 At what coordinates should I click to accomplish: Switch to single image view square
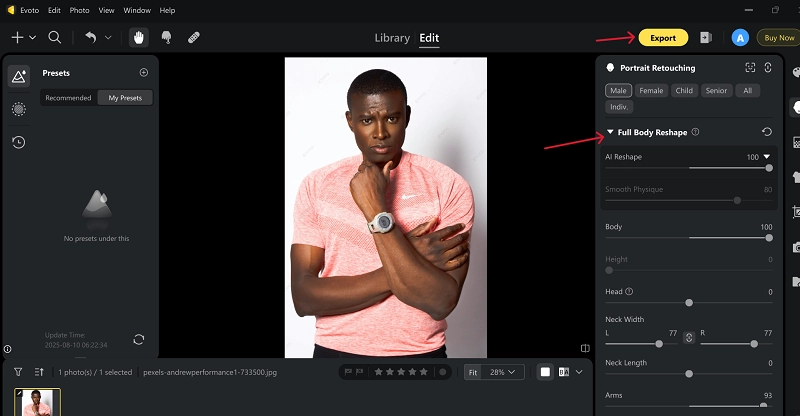tap(545, 372)
